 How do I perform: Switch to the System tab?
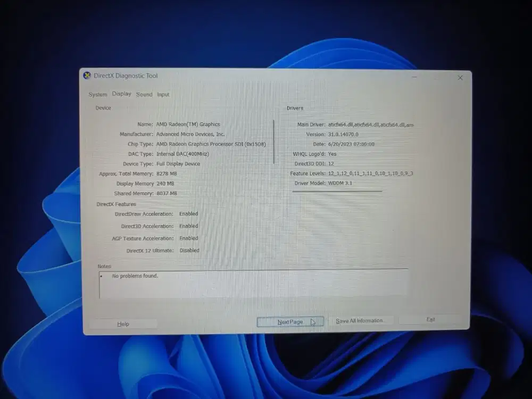[x=98, y=94]
